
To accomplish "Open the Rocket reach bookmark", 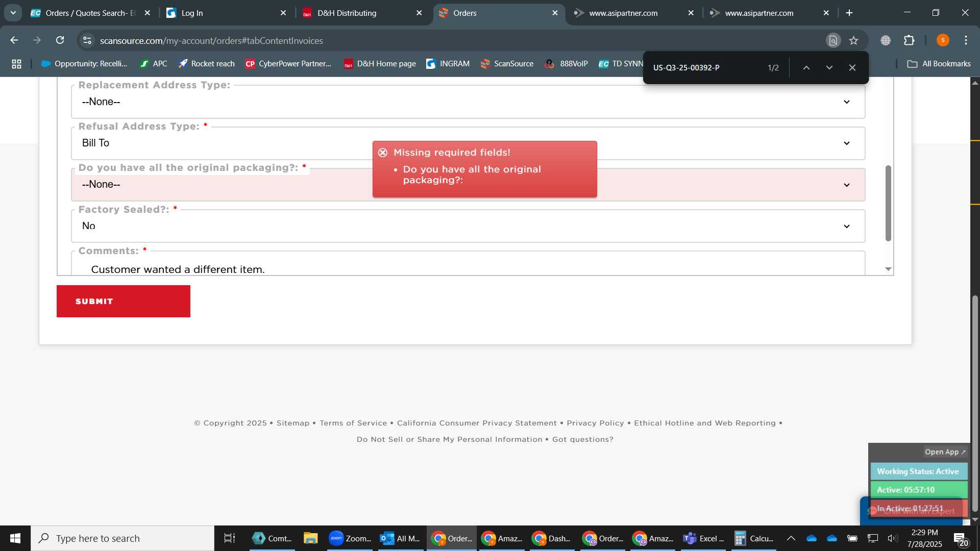I will pos(206,64).
